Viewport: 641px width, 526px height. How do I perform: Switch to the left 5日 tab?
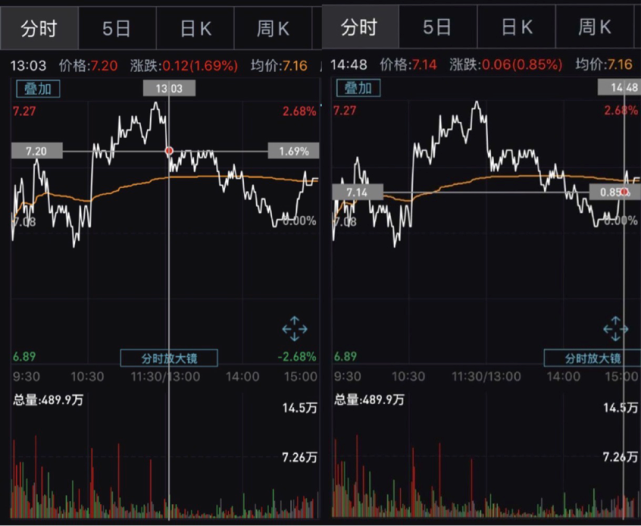[x=117, y=29]
